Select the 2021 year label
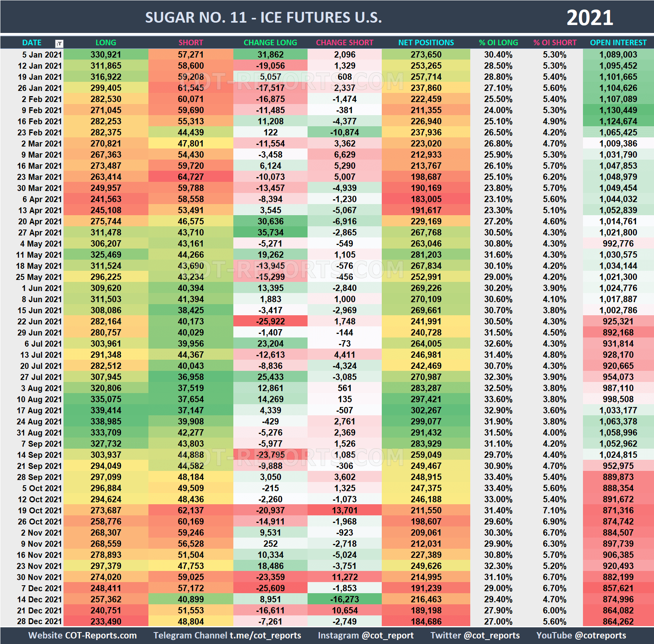Viewport: 654px width, 644px height. (x=590, y=17)
